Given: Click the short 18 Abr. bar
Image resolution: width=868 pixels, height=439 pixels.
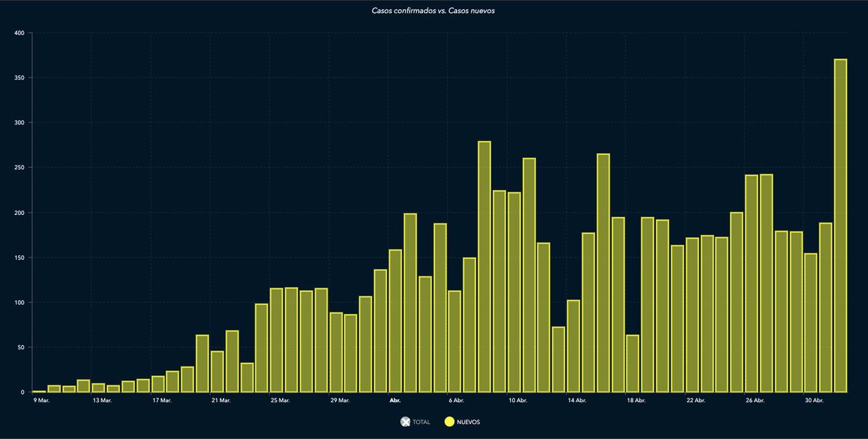Looking at the screenshot, I should click(x=633, y=364).
